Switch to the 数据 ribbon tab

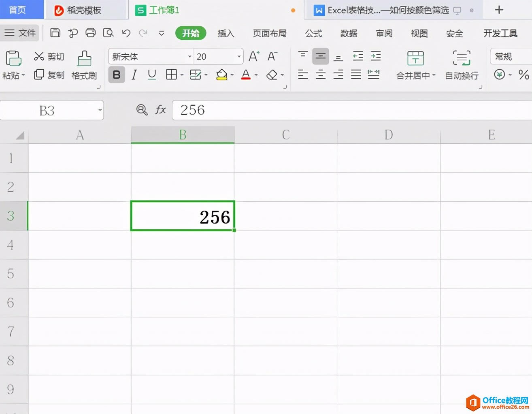tap(349, 33)
